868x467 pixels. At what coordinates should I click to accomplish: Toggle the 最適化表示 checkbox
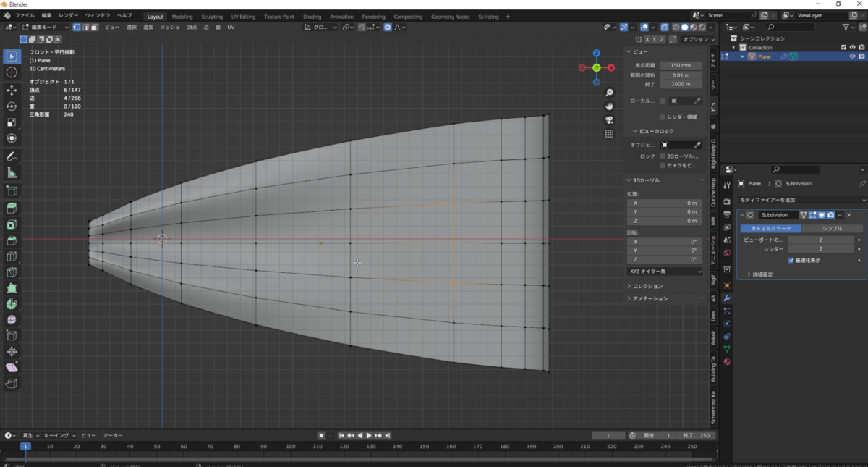click(791, 260)
